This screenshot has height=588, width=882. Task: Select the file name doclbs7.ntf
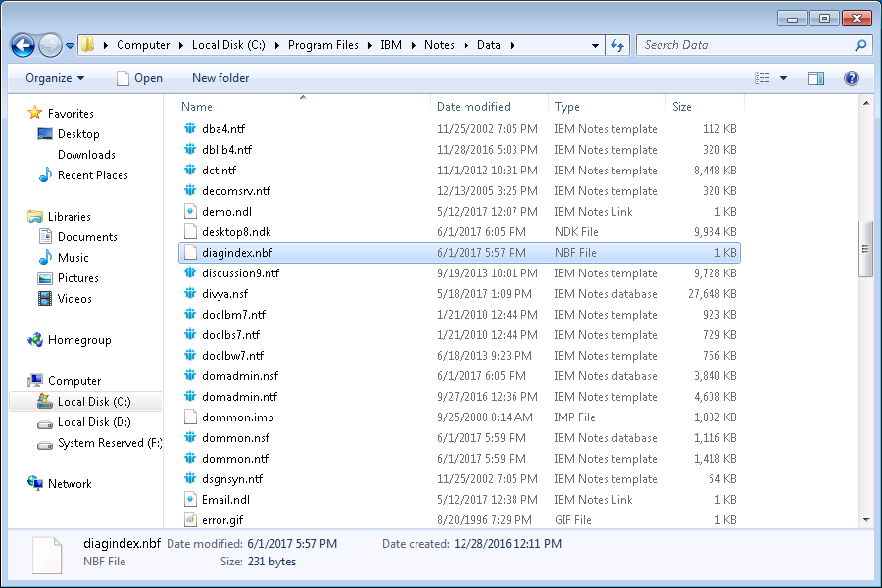coord(230,335)
